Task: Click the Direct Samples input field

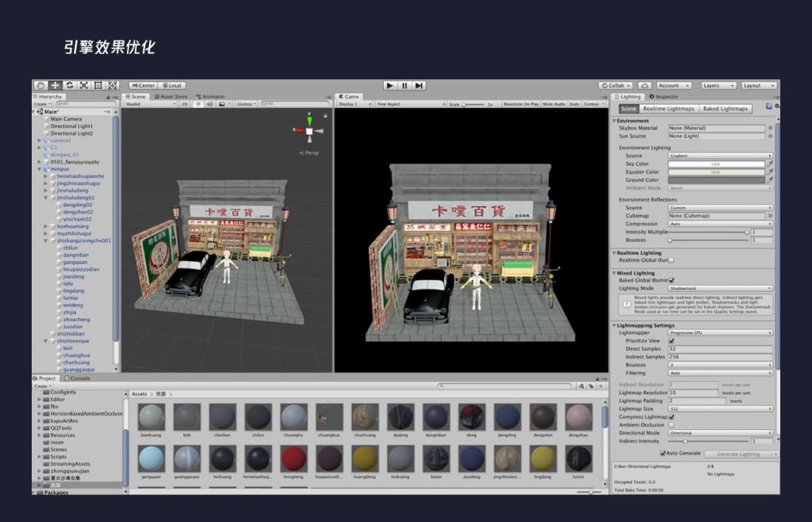Action: pyautogui.click(x=720, y=349)
